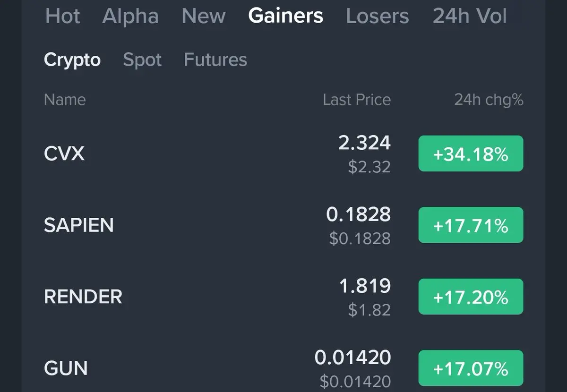Click the +17.20% change badge
Image resolution: width=567 pixels, height=392 pixels.
click(x=471, y=297)
